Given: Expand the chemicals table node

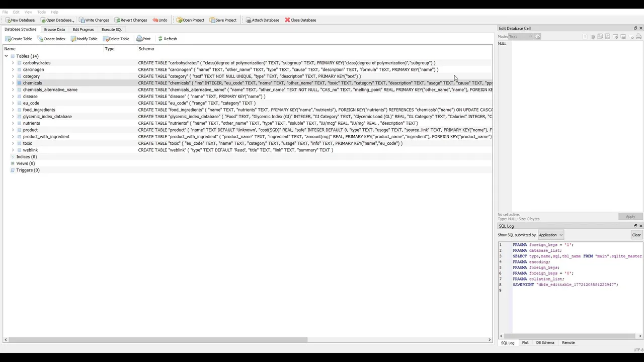Looking at the screenshot, I should 13,83.
